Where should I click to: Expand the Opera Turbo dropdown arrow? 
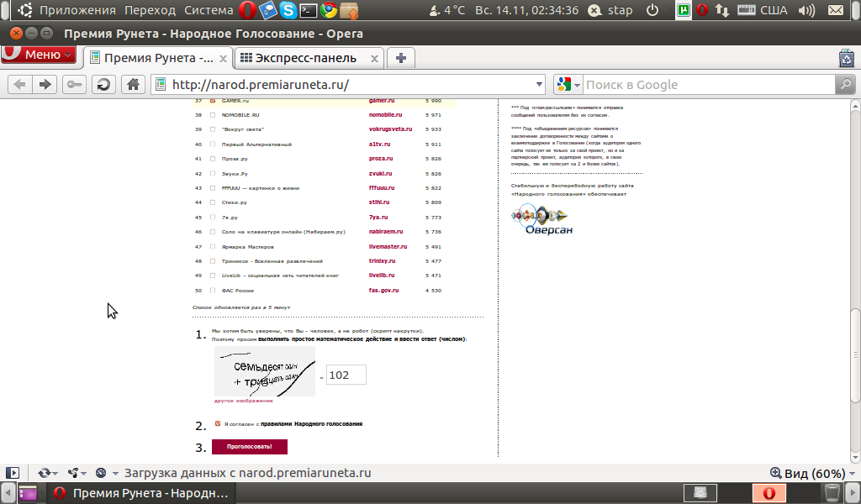click(115, 473)
